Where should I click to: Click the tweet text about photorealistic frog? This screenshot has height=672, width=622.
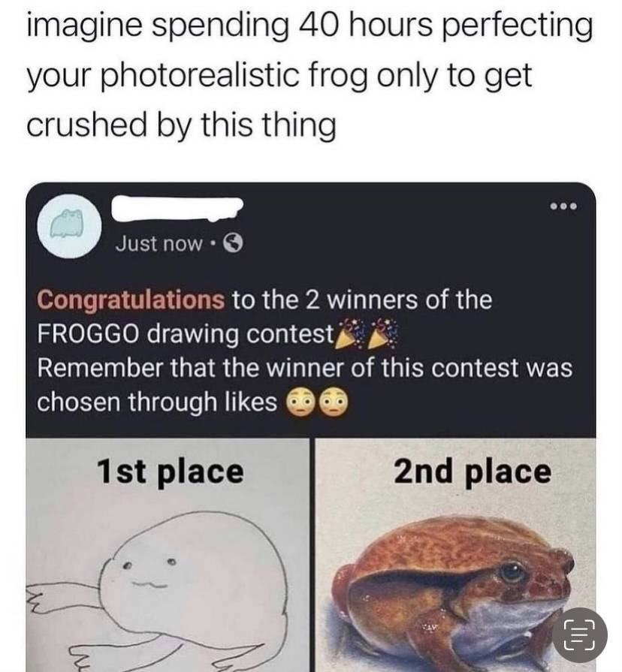click(x=309, y=75)
